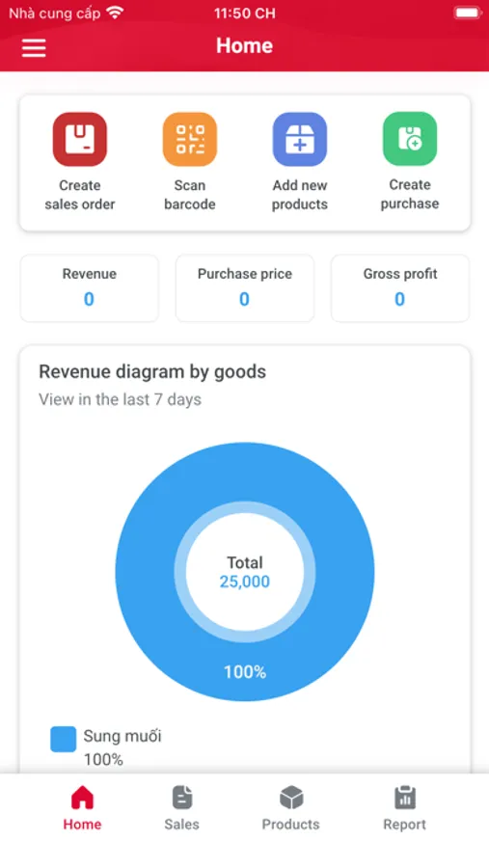The image size is (489, 868).
Task: Click the Home title in header
Action: 244,45
